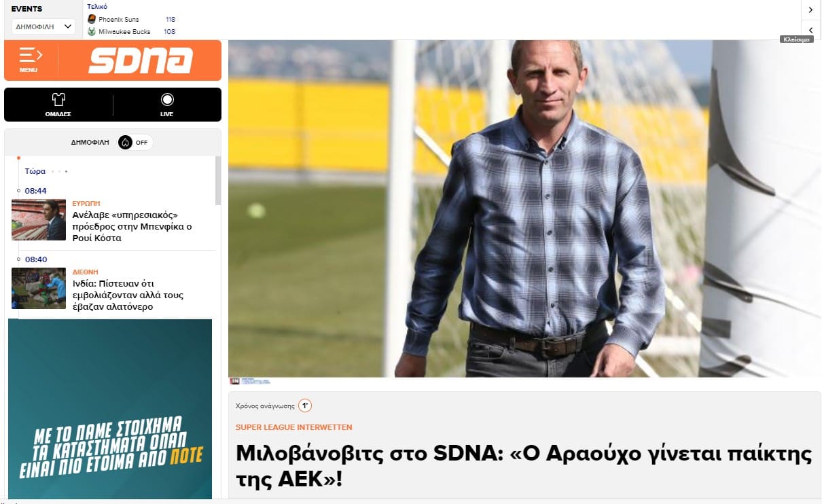This screenshot has height=504, width=822.
Task: Click the Milwaukee Bucks team logo
Action: 92,31
